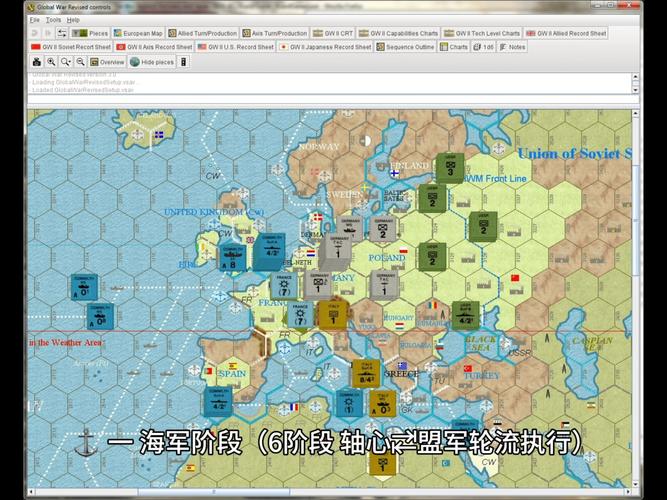Select German infantry 2 counter north of Poland
This screenshot has height=500, width=667.
[383, 229]
